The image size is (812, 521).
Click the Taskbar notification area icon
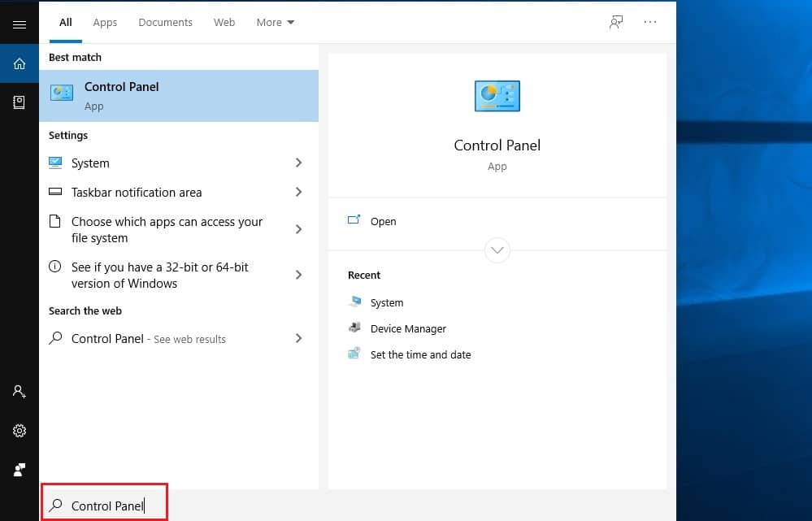55,192
